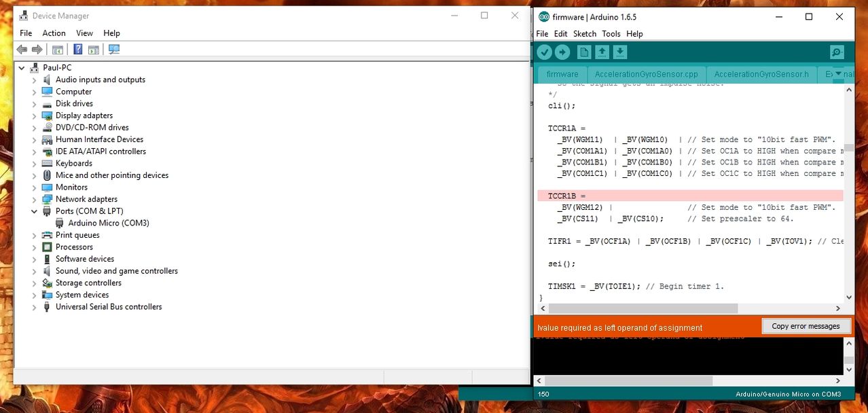868x413 pixels.
Task: Open the Arduino File menu
Action: pyautogui.click(x=542, y=33)
